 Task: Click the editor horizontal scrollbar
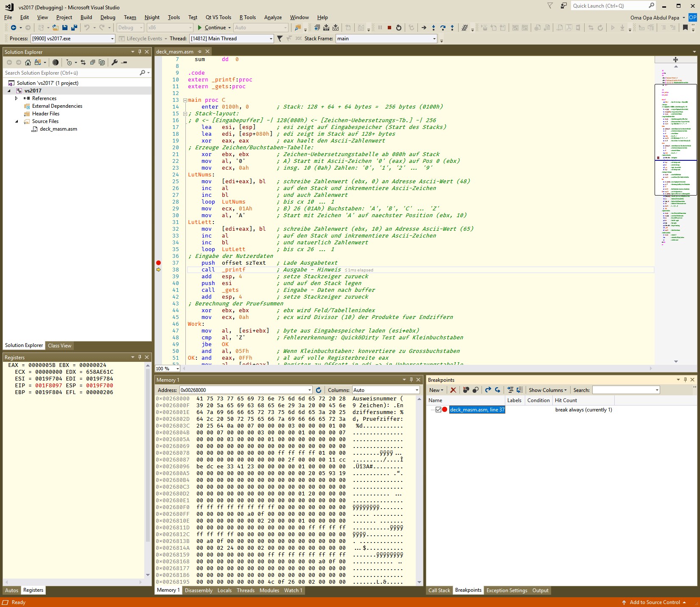tap(418, 369)
